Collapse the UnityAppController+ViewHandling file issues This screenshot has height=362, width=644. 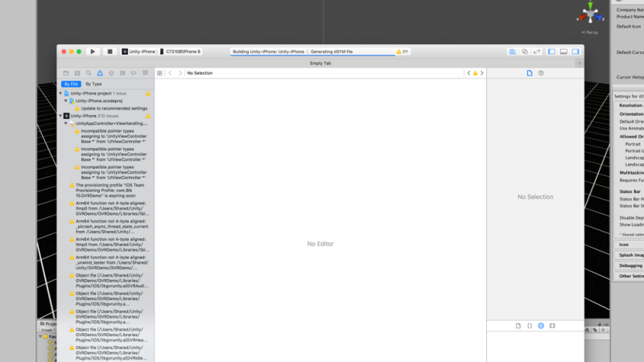66,124
